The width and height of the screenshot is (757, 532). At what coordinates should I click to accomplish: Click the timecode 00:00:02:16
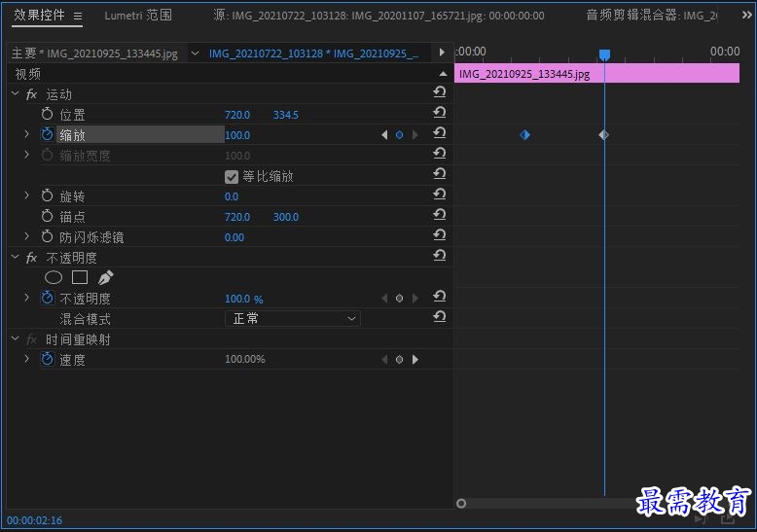pyautogui.click(x=34, y=520)
